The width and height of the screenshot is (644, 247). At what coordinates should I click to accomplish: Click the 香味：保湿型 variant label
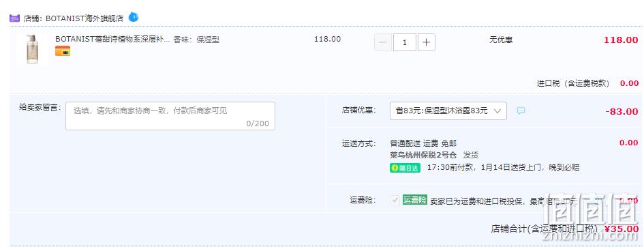tap(196, 40)
